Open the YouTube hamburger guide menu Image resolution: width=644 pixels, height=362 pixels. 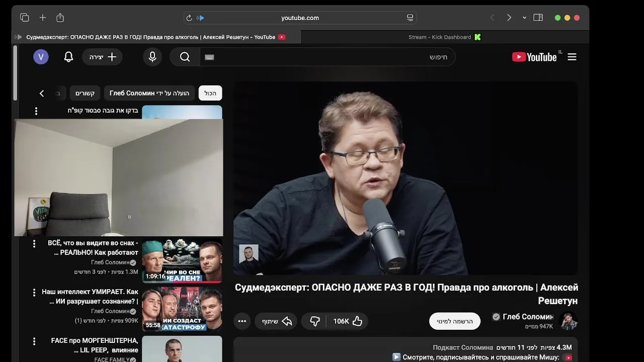(x=572, y=57)
